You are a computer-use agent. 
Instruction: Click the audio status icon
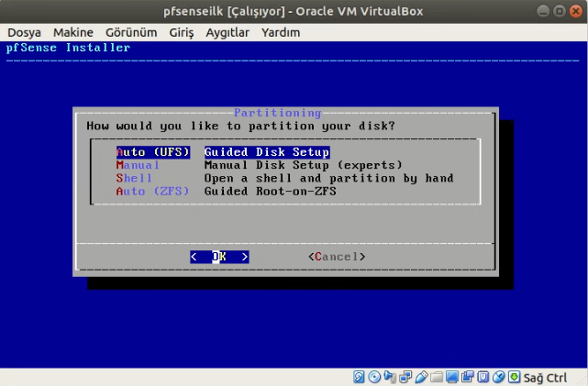coord(390,377)
